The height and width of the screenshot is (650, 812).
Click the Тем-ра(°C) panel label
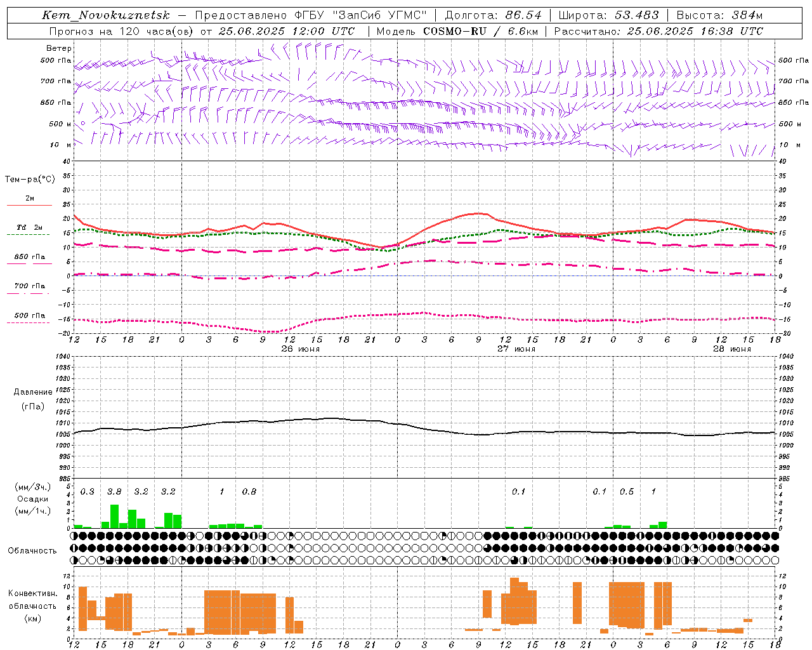(x=30, y=180)
